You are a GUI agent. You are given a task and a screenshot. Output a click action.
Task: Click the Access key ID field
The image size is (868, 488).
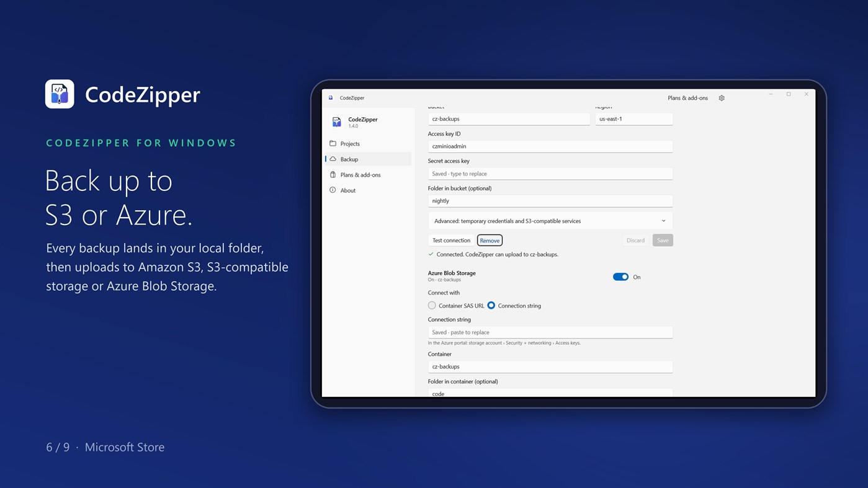[x=550, y=146]
